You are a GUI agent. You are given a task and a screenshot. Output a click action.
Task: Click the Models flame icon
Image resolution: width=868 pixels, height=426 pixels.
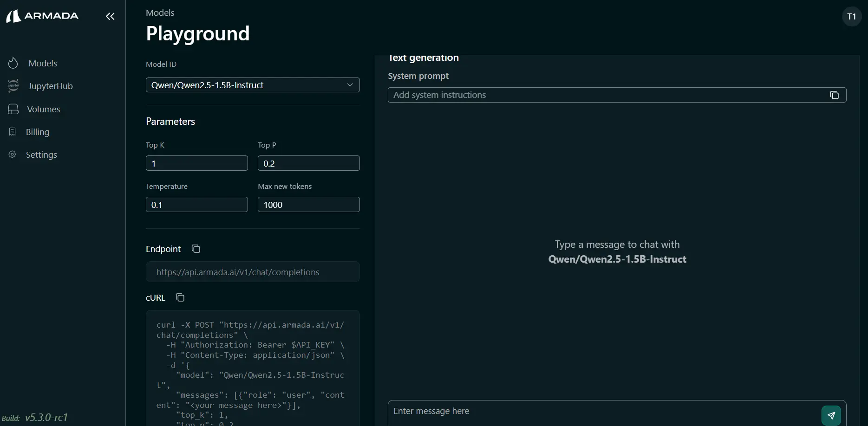click(13, 63)
